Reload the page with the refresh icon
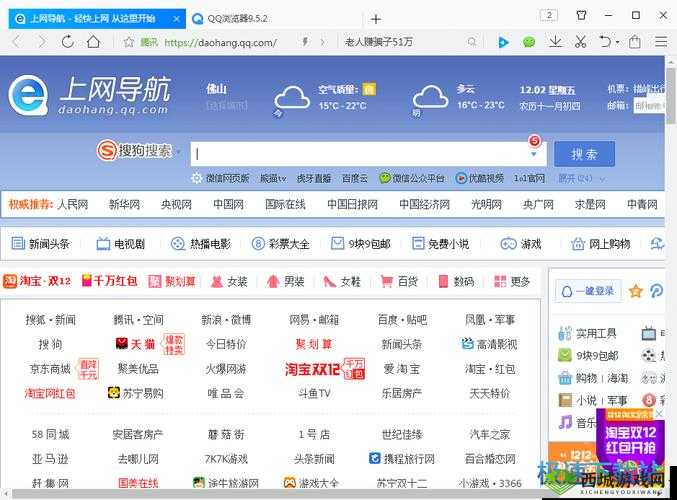This screenshot has height=500, width=677. (67, 42)
